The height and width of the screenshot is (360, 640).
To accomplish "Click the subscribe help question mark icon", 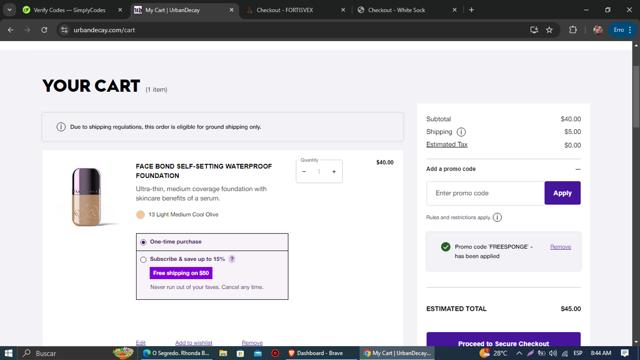I will coord(232,259).
